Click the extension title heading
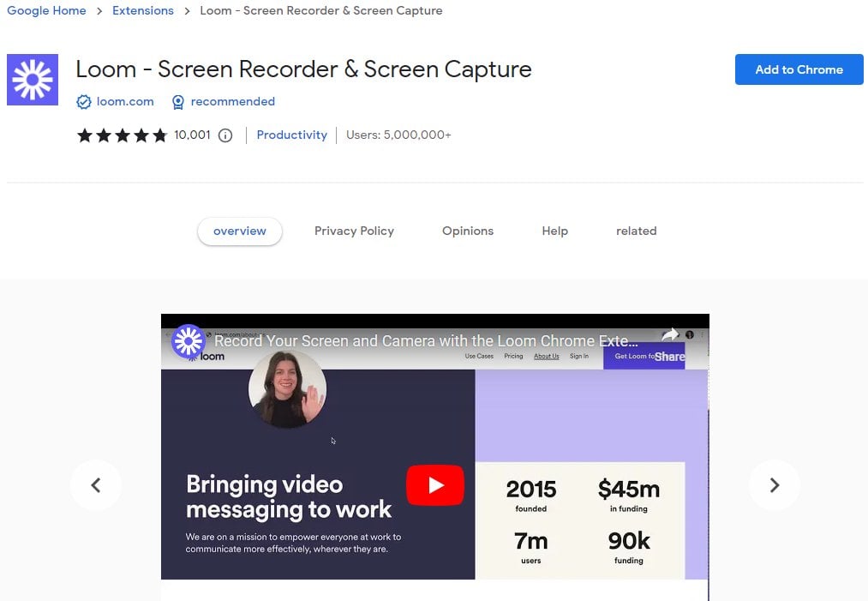The height and width of the screenshot is (601, 868). [303, 69]
